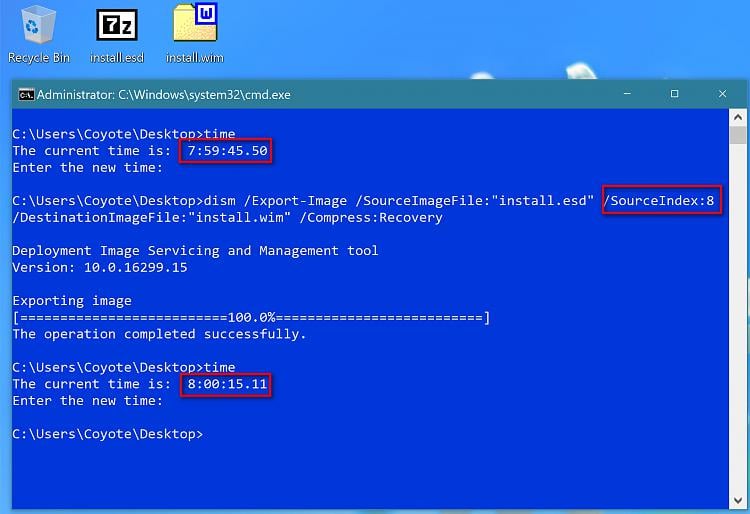The width and height of the screenshot is (750, 514).
Task: Click the /SourceImageFile:"install.esd" text
Action: pos(474,200)
